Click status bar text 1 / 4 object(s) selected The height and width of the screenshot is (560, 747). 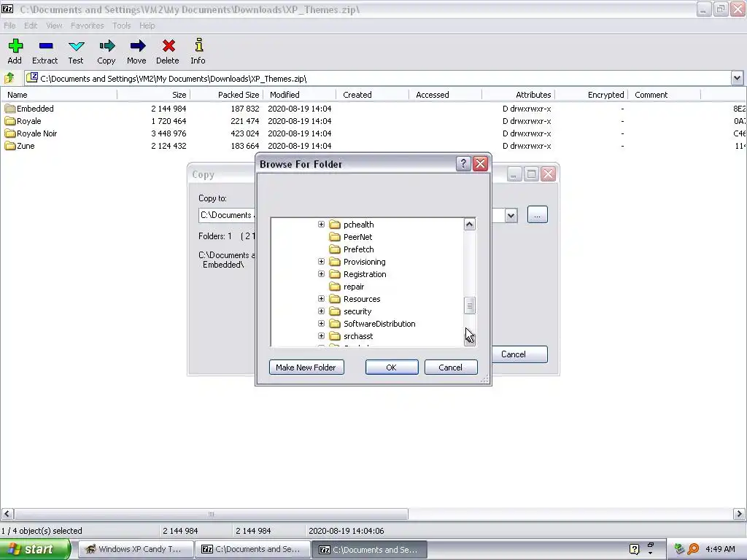(42, 531)
